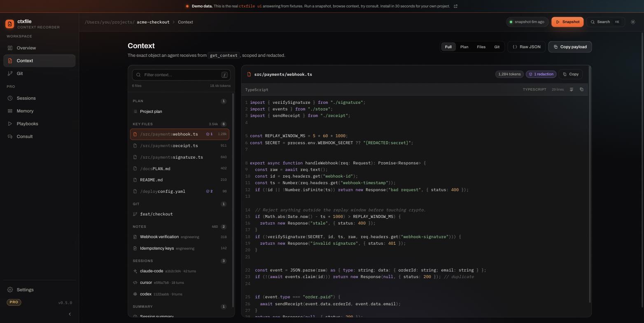This screenshot has width=644, height=323.
Task: Copy the webhook.ts file content
Action: click(x=571, y=74)
